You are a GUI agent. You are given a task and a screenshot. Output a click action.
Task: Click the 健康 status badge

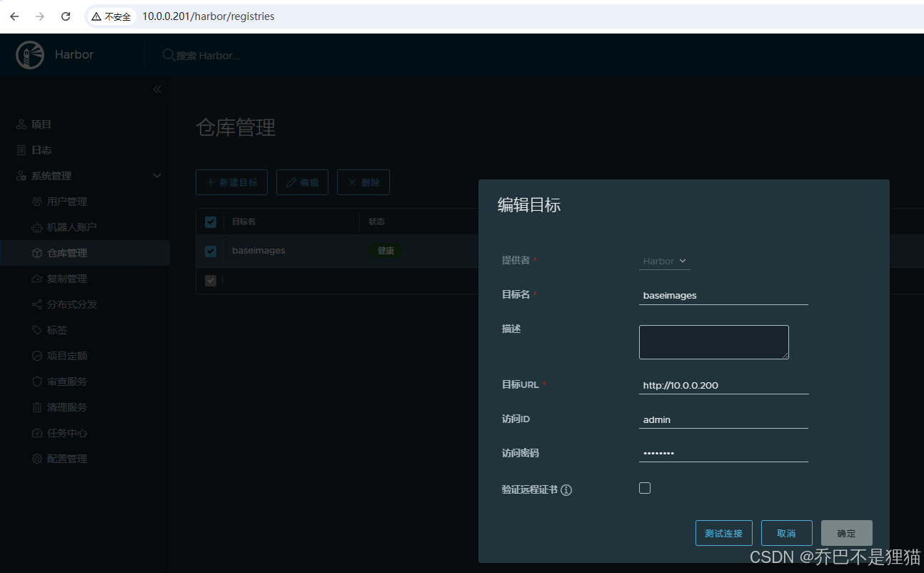tap(386, 251)
